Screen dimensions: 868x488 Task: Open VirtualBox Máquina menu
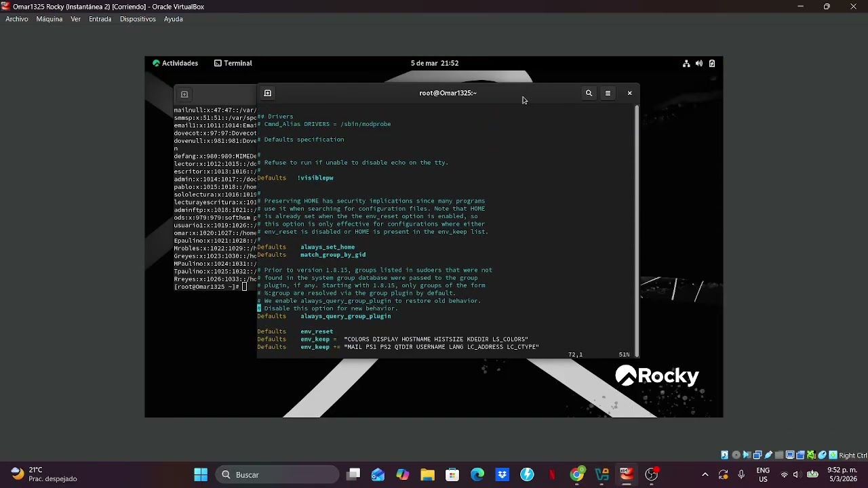coord(50,19)
